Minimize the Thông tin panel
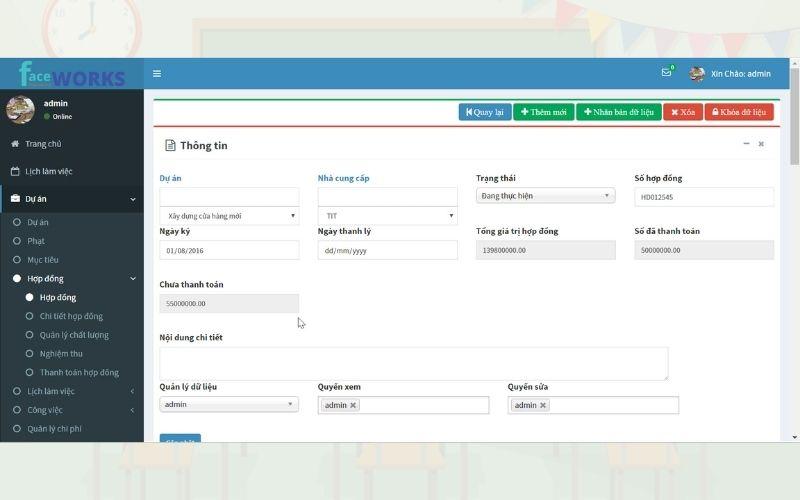Screen dimensions: 800x500 point(746,144)
